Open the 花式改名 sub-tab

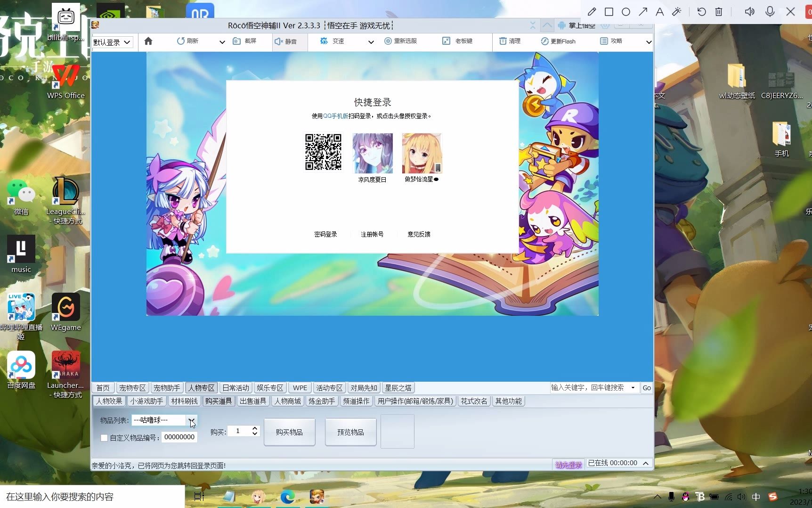[474, 401]
